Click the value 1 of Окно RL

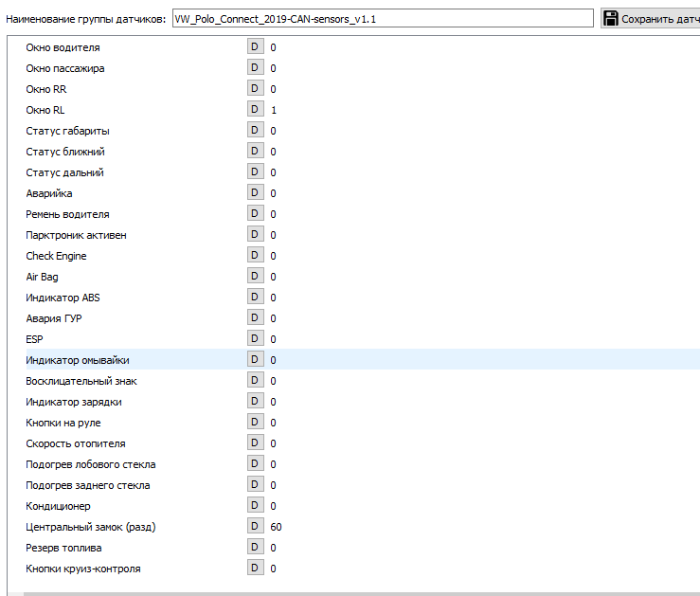click(x=274, y=110)
